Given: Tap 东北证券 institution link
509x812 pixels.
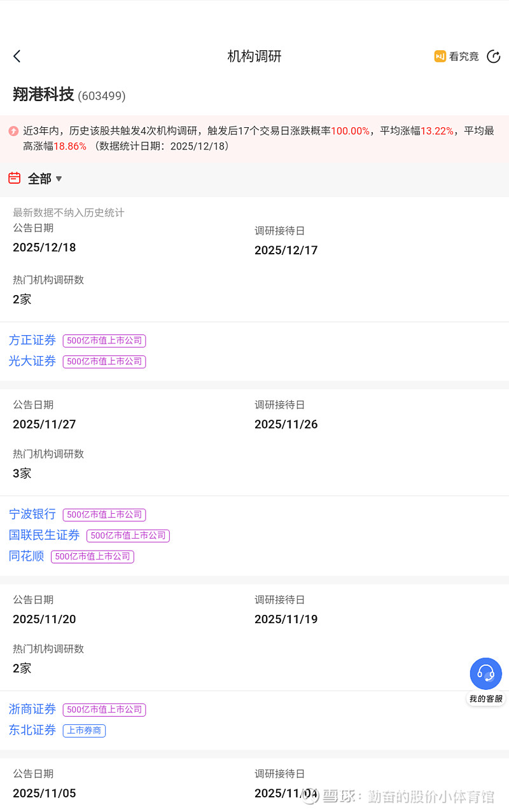Looking at the screenshot, I should [32, 730].
